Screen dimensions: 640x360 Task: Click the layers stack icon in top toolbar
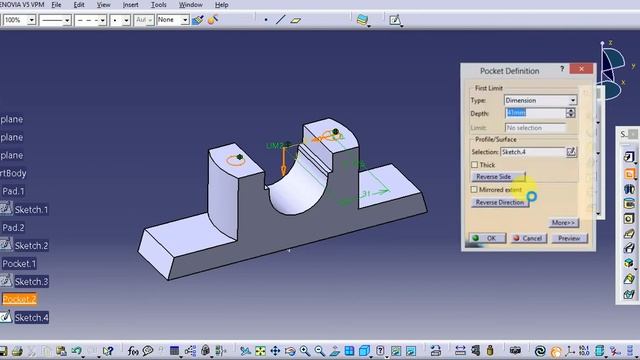[x=362, y=20]
